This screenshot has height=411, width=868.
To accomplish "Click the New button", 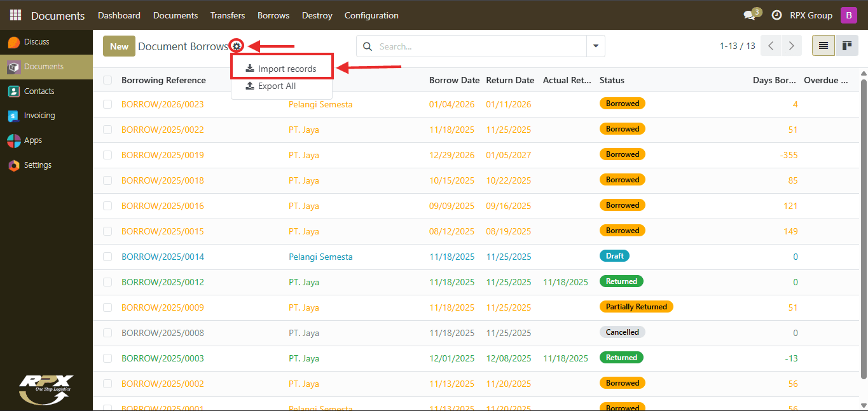I will (x=119, y=46).
